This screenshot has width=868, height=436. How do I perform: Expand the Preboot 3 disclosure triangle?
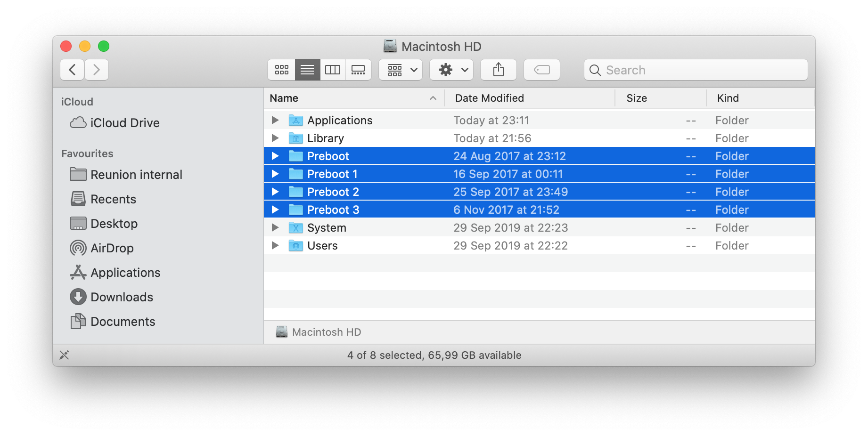[275, 210]
